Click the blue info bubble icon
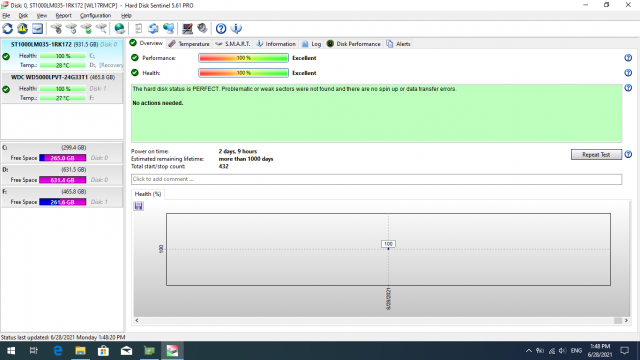This screenshot has width=640, height=360. coord(236,29)
